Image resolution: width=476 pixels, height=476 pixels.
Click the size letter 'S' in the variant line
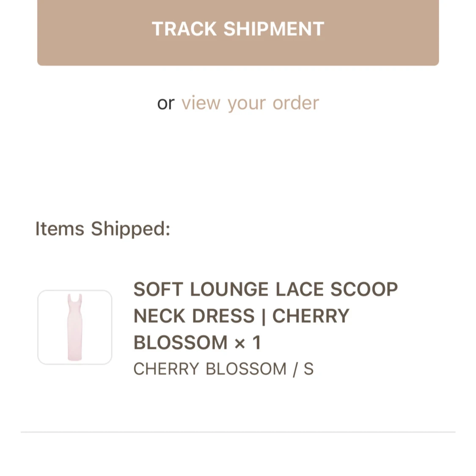[308, 369]
